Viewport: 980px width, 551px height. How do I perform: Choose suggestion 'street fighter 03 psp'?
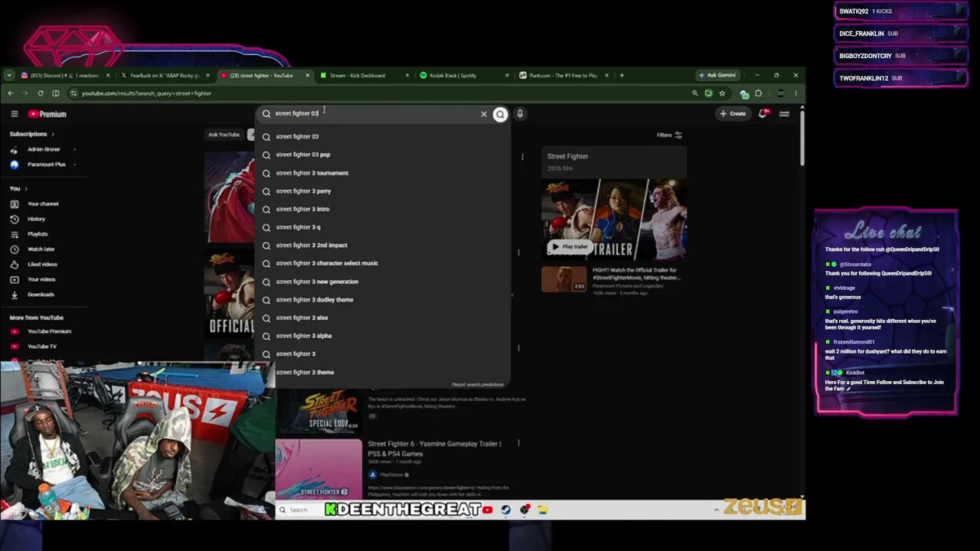pos(383,155)
